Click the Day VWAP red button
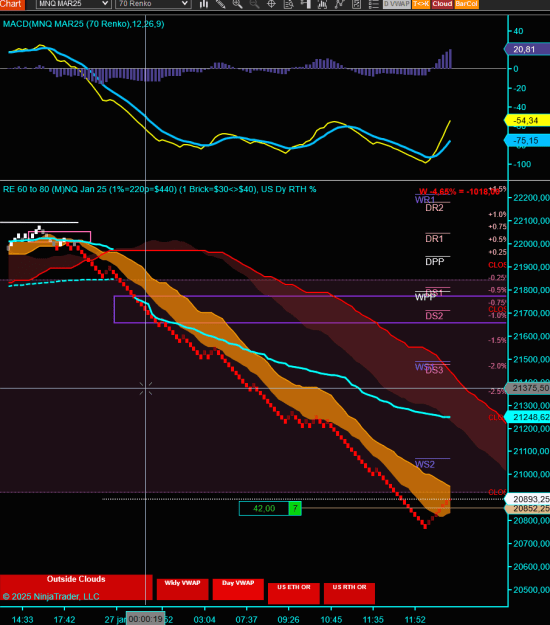Screen dimensions: 550x625 pos(238,589)
